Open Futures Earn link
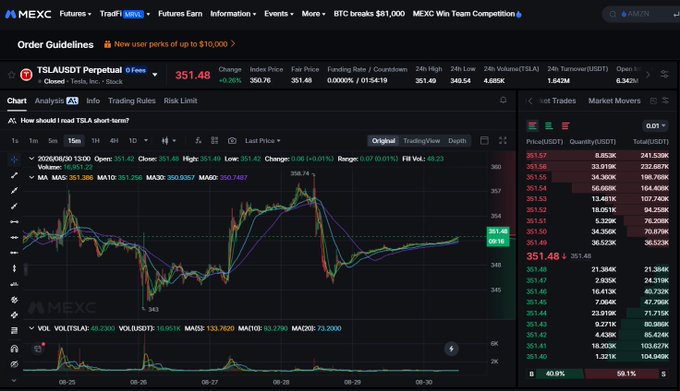The image size is (680, 391). (180, 14)
